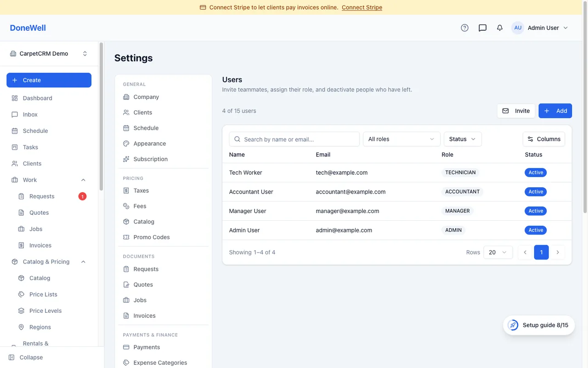Click the Add user button
The height and width of the screenshot is (368, 588).
point(555,111)
